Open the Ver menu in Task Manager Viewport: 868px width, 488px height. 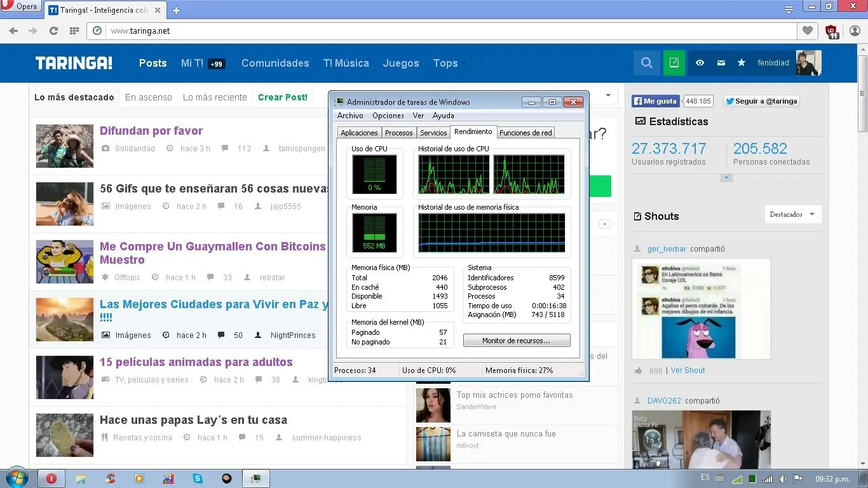[x=418, y=116]
